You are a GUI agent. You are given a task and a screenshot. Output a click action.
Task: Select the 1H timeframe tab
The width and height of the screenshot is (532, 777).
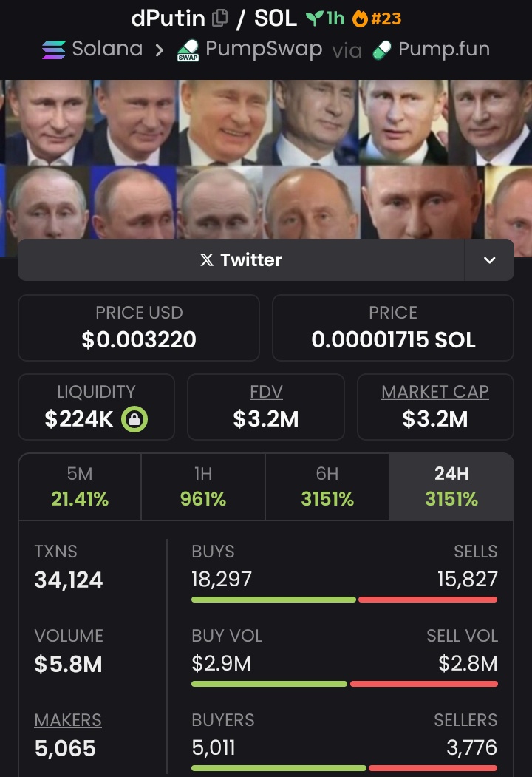(x=203, y=486)
